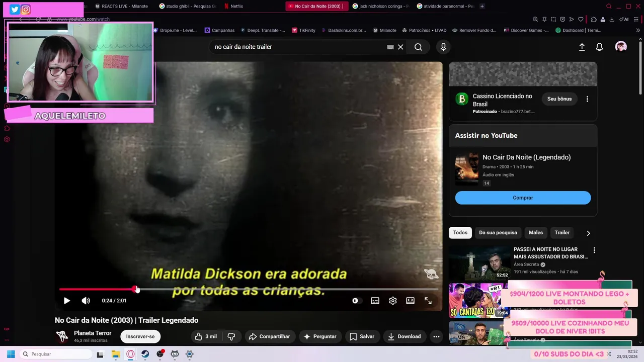The image size is (644, 362).
Task: Open Compartilhar share dialog
Action: click(x=269, y=336)
